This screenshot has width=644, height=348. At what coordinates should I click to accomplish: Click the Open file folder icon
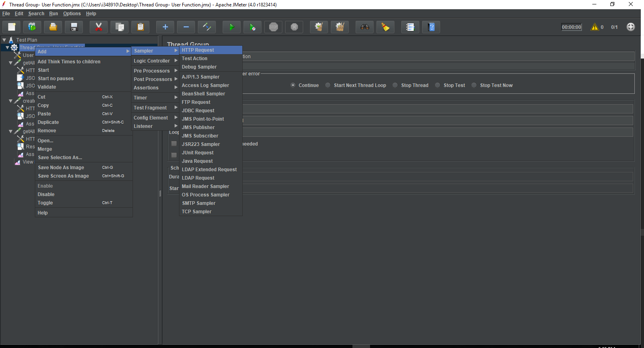(x=53, y=27)
